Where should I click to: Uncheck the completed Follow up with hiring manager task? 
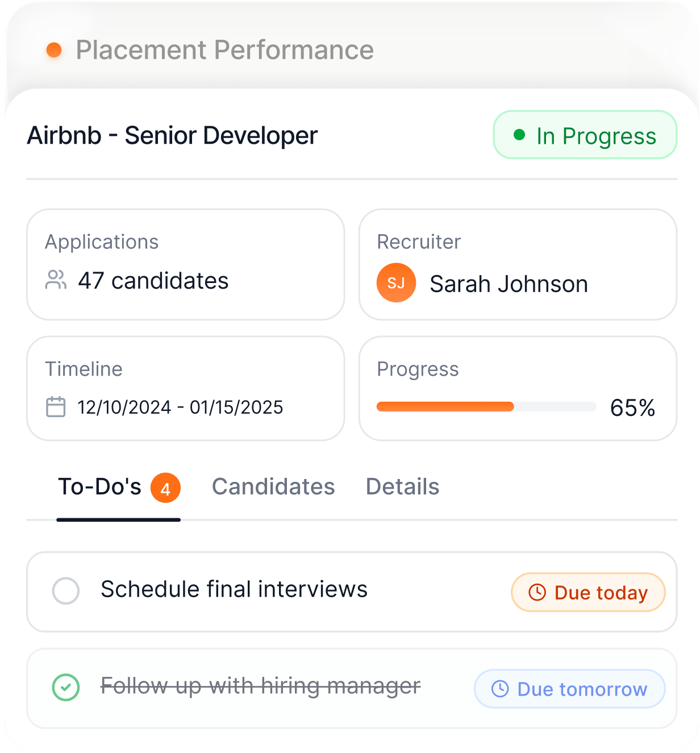coord(65,687)
